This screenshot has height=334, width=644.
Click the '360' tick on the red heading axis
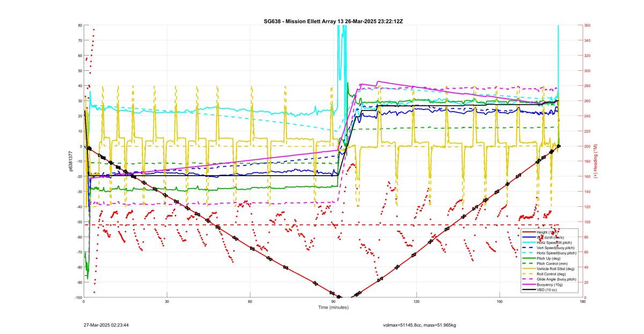click(588, 25)
